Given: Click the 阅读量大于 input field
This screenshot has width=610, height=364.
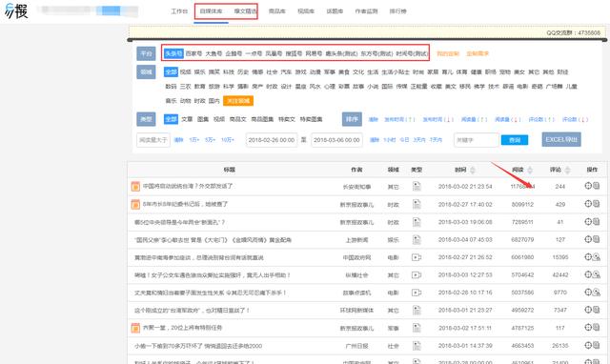Looking at the screenshot, I should click(x=153, y=140).
